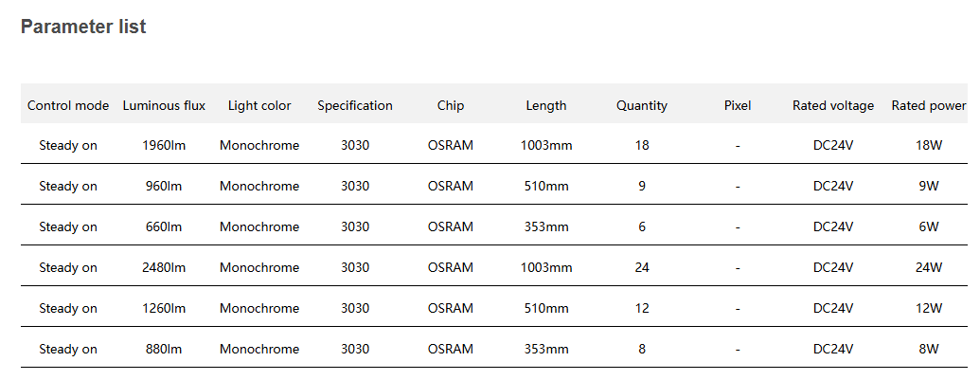Click the Light color column header
Image resolution: width=980 pixels, height=380 pixels.
pyautogui.click(x=259, y=105)
